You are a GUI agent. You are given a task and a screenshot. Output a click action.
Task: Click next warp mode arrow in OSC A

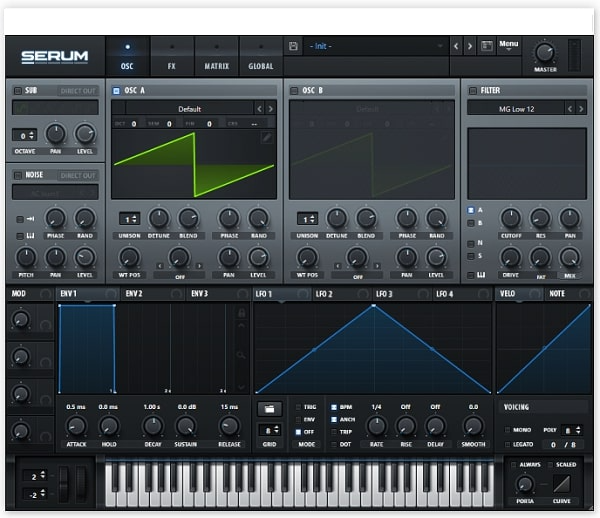199,266
